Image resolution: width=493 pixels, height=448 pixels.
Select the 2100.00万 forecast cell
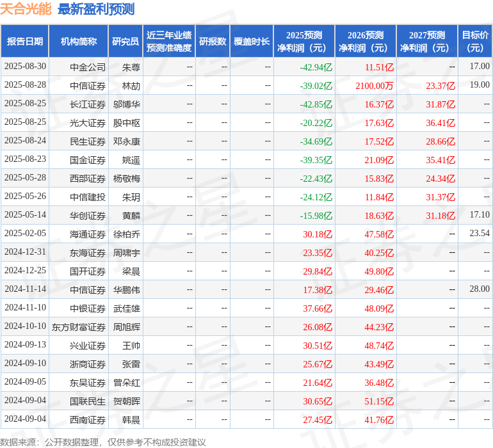375,85
